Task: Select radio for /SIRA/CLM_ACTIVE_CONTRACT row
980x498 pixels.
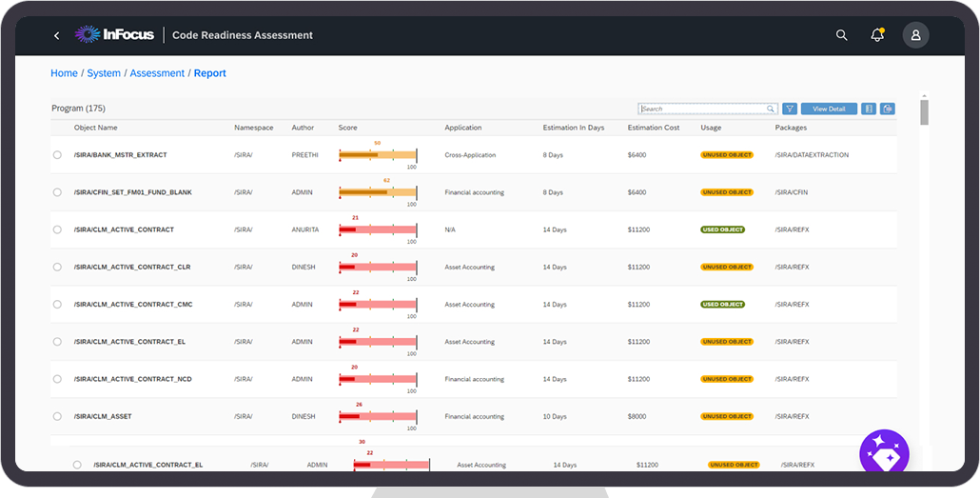Action: (x=57, y=229)
